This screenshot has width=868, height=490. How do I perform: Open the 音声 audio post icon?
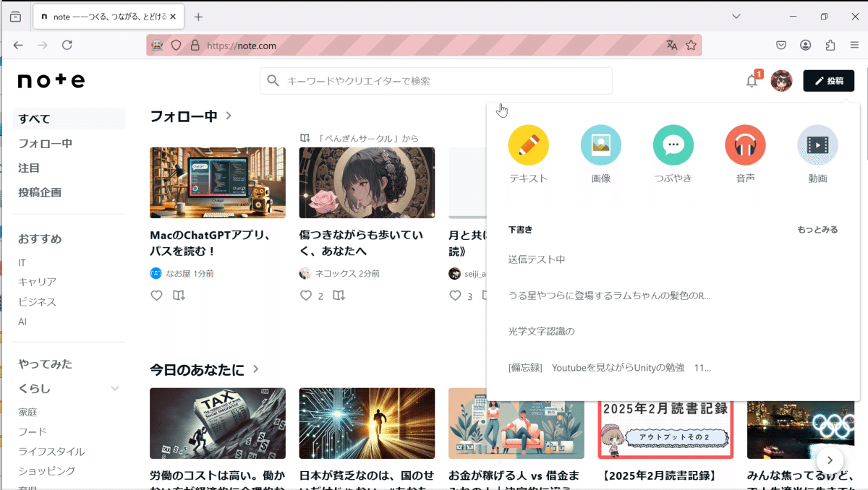click(x=745, y=145)
